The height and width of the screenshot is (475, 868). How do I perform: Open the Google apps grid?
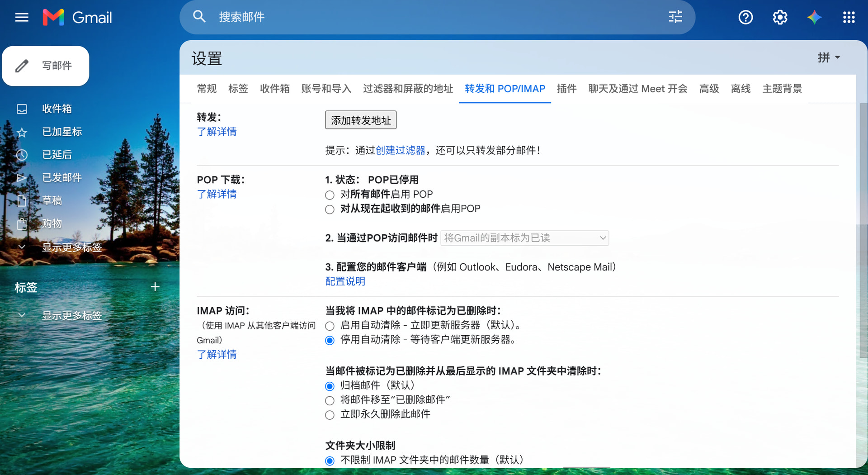tap(849, 17)
